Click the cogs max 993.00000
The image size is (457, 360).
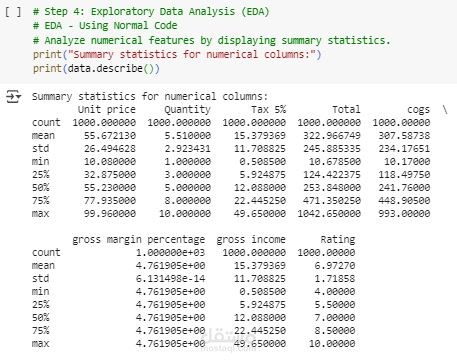(x=404, y=214)
